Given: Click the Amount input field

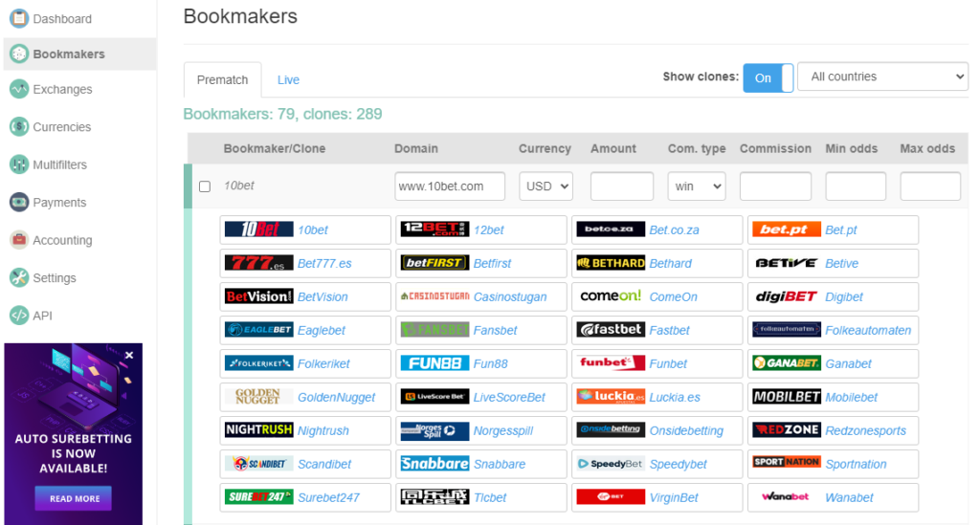Looking at the screenshot, I should pyautogui.click(x=622, y=186).
